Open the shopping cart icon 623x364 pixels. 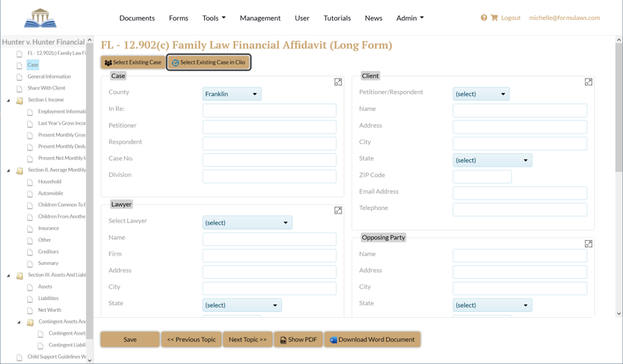[494, 18]
